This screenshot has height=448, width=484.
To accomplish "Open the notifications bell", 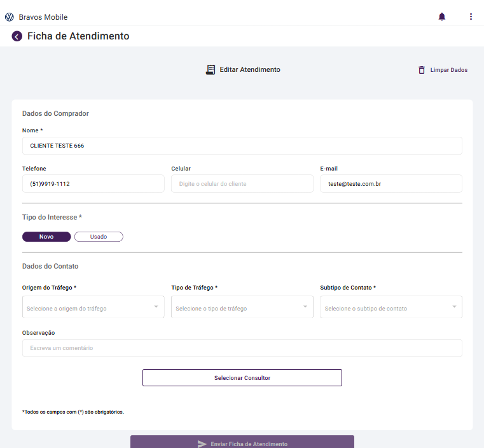I will coord(442,17).
